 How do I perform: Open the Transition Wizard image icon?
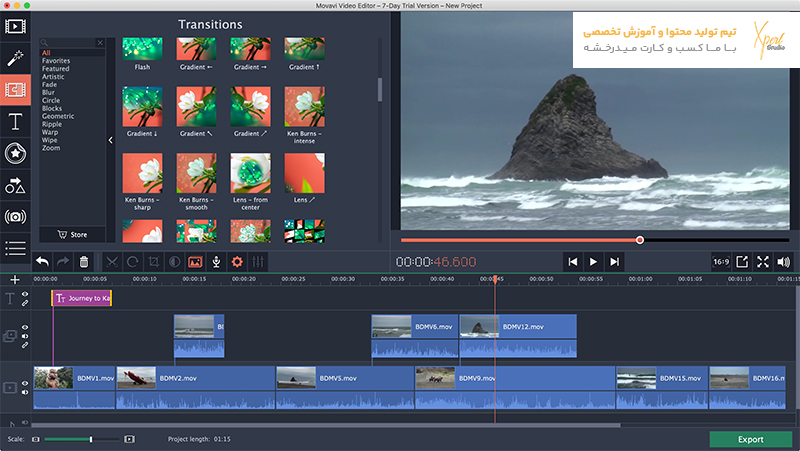pyautogui.click(x=195, y=262)
